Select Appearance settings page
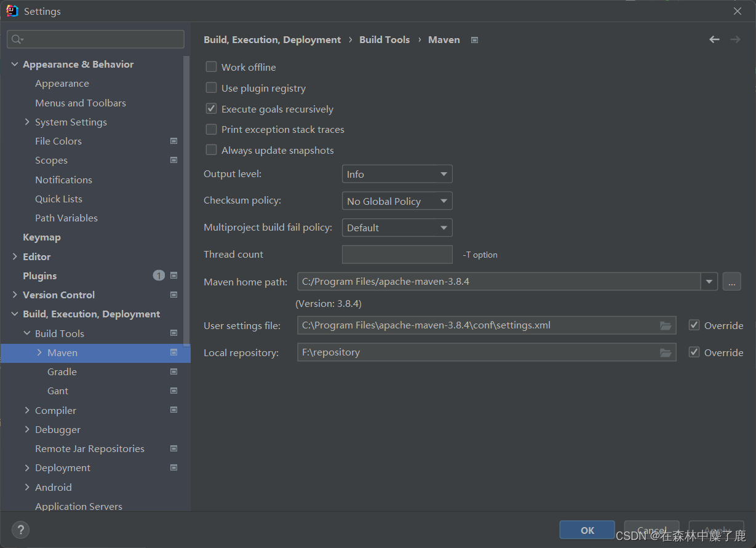This screenshot has width=756, height=548. pos(62,84)
